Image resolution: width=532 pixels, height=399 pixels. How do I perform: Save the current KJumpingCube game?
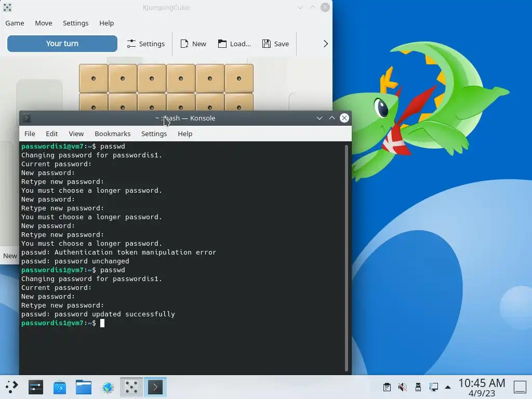(x=275, y=44)
